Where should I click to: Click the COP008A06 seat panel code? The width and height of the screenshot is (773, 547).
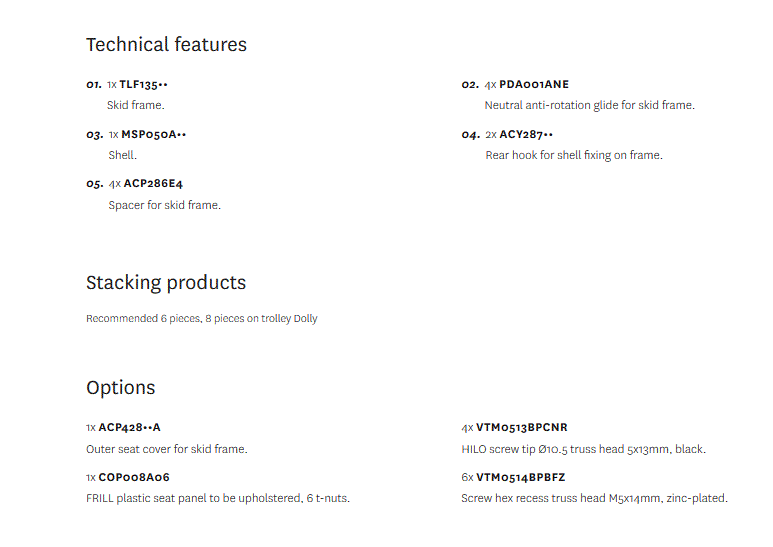134,478
